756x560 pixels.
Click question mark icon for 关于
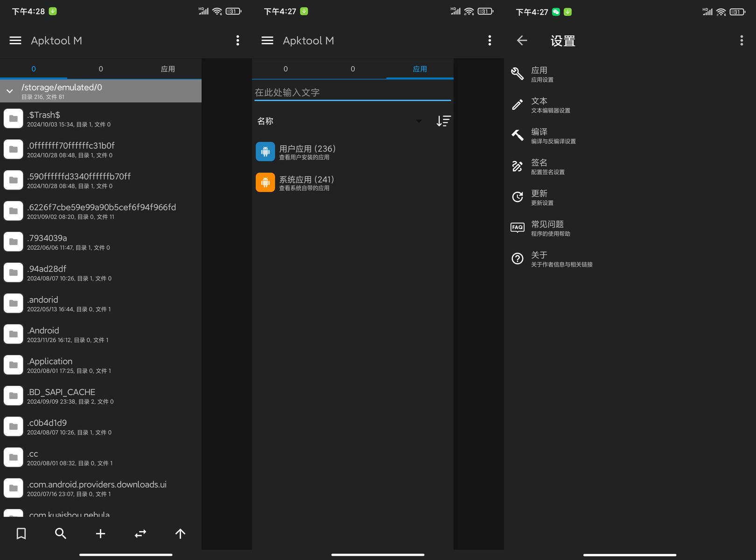518,259
